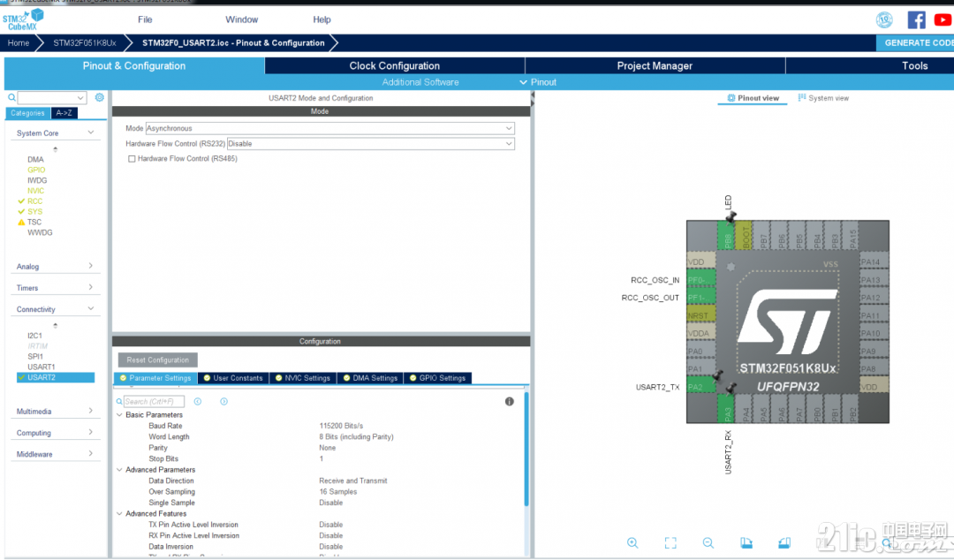Go to Home in the breadcrumb

[19, 42]
